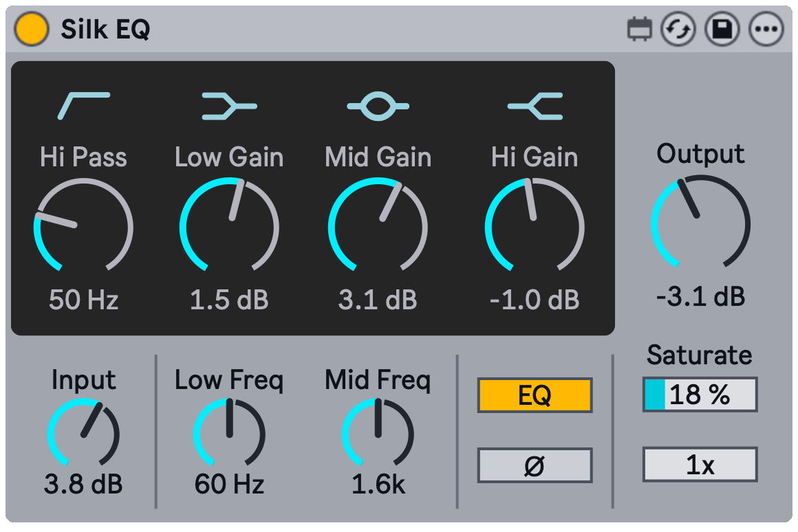Click the Saturate label

click(700, 355)
